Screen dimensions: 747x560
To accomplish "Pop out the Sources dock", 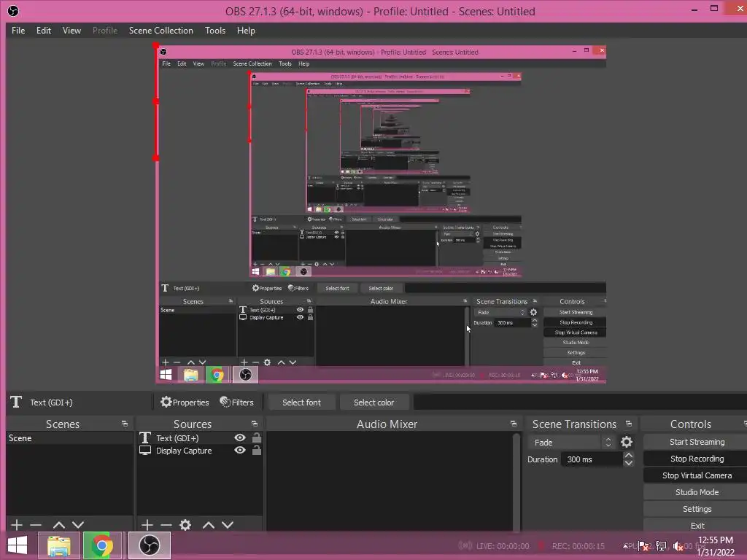I will [255, 424].
